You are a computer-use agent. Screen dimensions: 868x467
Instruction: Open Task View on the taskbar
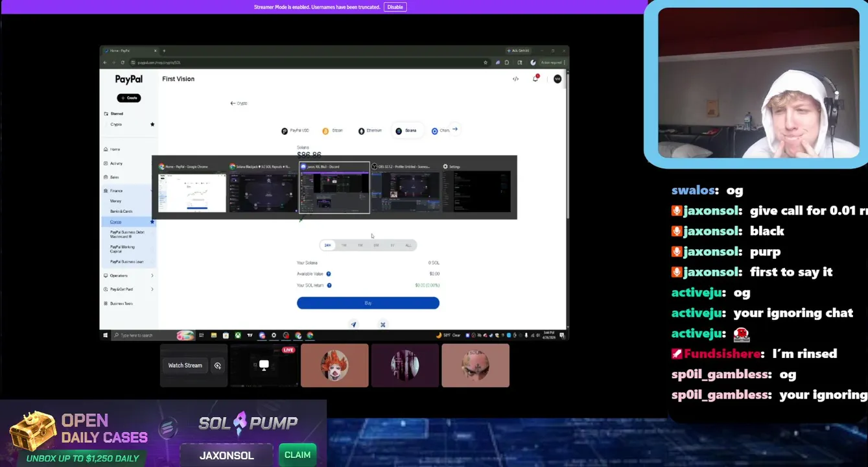[x=202, y=335]
